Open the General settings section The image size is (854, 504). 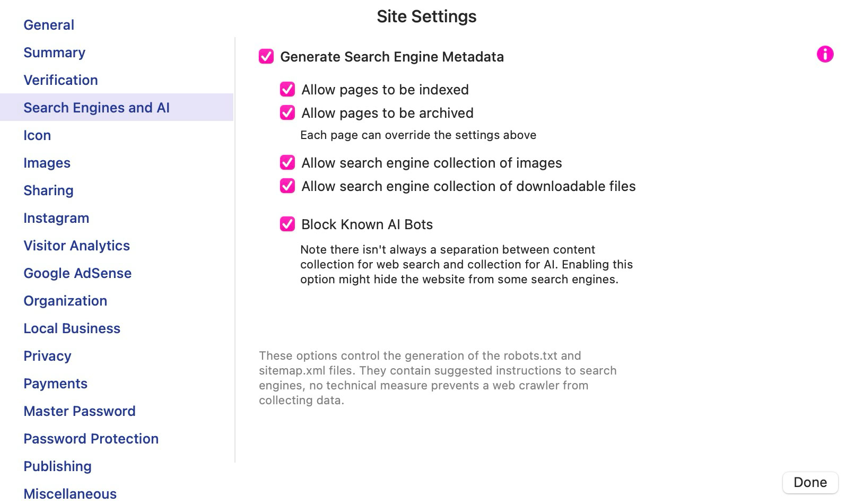pyautogui.click(x=49, y=25)
